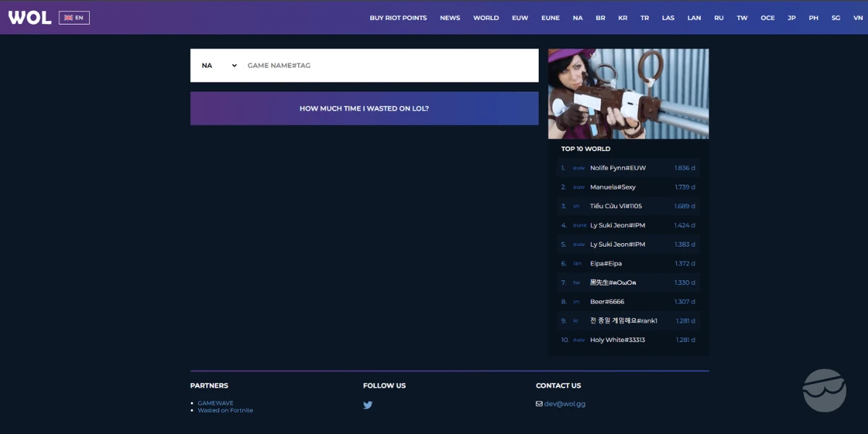The height and width of the screenshot is (434, 868).
Task: Open Buy Riot Points menu item
Action: [x=398, y=18]
